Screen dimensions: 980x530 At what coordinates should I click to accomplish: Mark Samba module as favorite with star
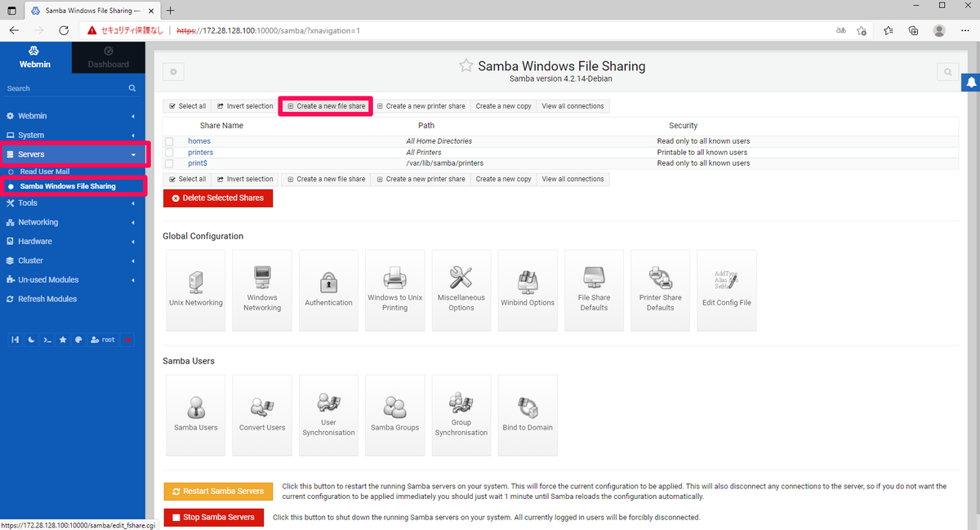point(465,65)
